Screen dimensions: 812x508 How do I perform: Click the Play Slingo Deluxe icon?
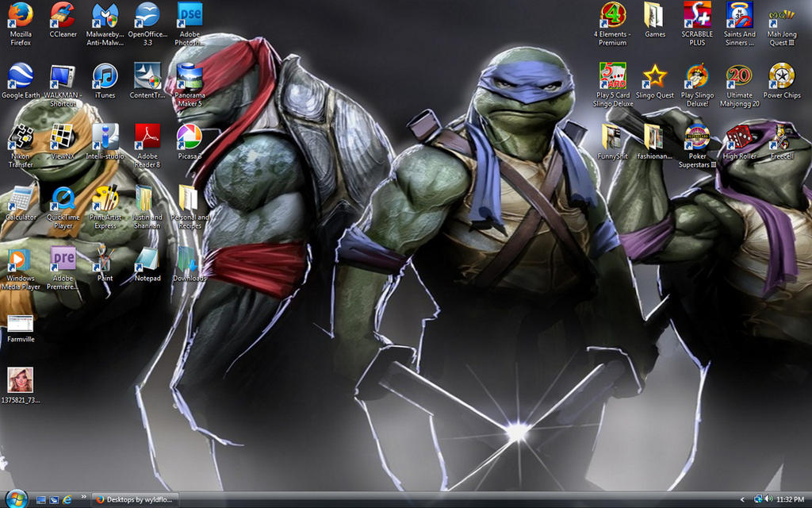(x=697, y=76)
